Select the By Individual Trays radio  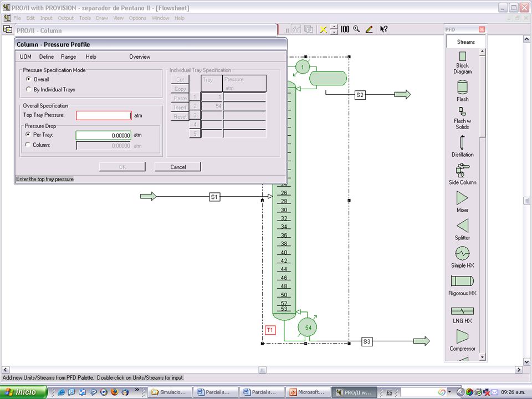click(x=28, y=89)
